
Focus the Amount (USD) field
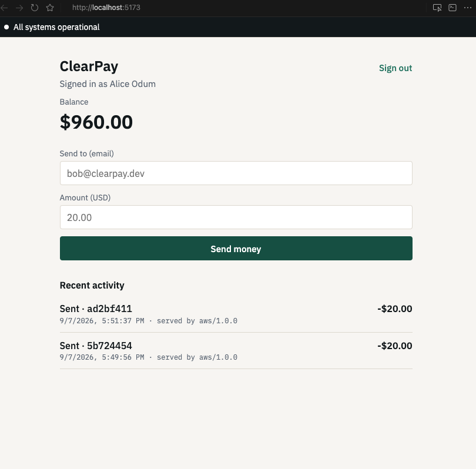point(236,217)
